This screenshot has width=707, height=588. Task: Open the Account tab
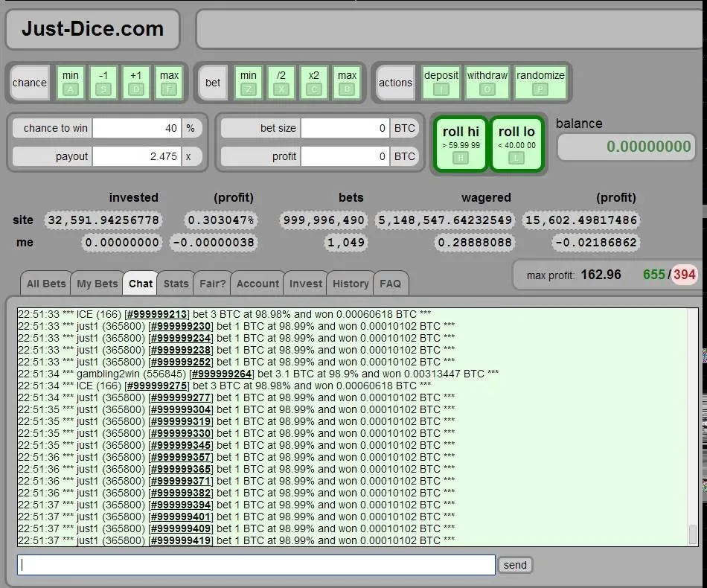point(257,284)
